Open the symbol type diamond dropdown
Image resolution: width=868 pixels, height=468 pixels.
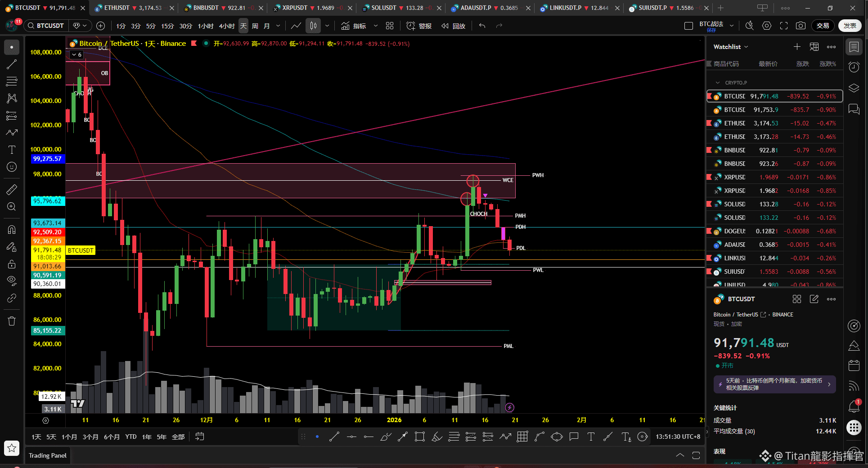coord(80,26)
